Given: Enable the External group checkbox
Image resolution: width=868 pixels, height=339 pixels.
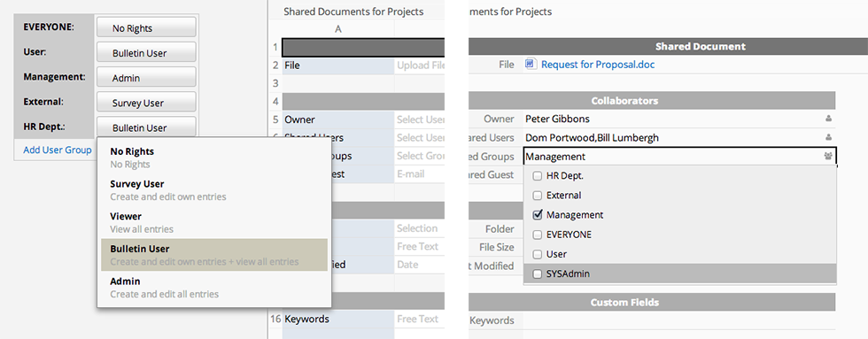Looking at the screenshot, I should click(537, 196).
